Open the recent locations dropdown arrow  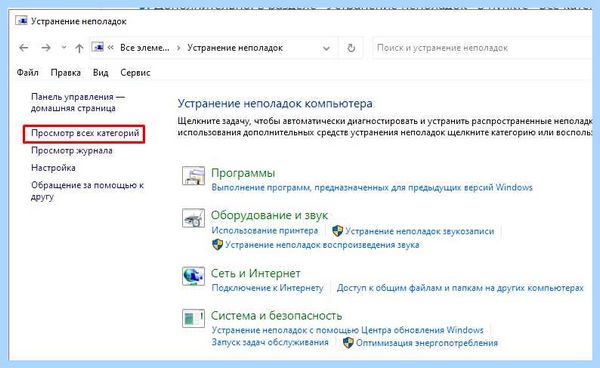[64, 48]
